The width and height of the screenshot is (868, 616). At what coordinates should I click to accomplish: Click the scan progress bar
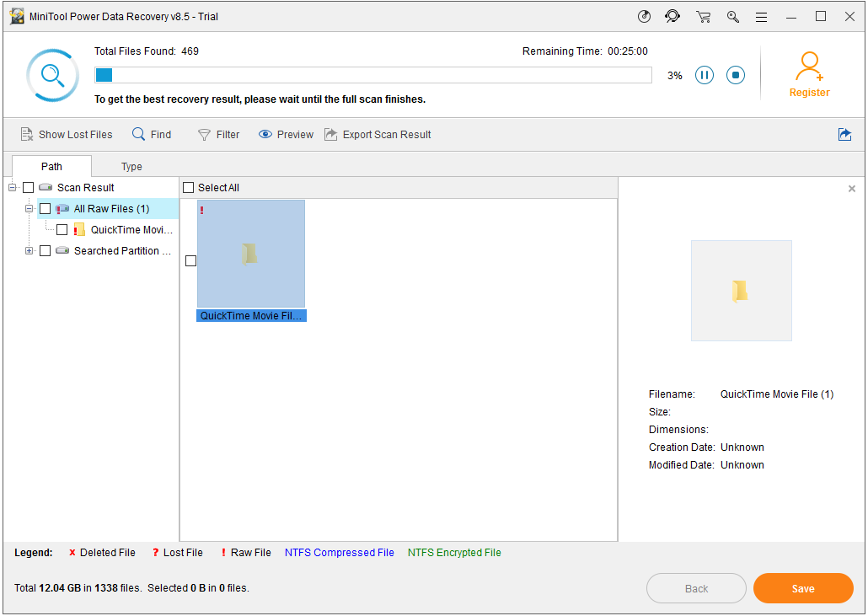click(x=373, y=75)
